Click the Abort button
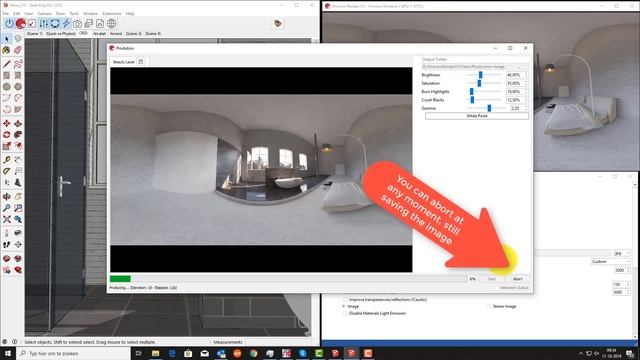Image resolution: width=640 pixels, height=360 pixels. click(517, 279)
